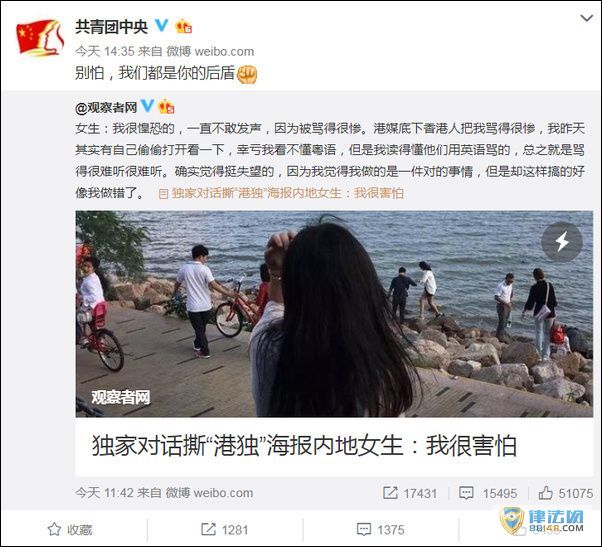
Task: Open the seaside article photo thumbnail
Action: coord(334,314)
